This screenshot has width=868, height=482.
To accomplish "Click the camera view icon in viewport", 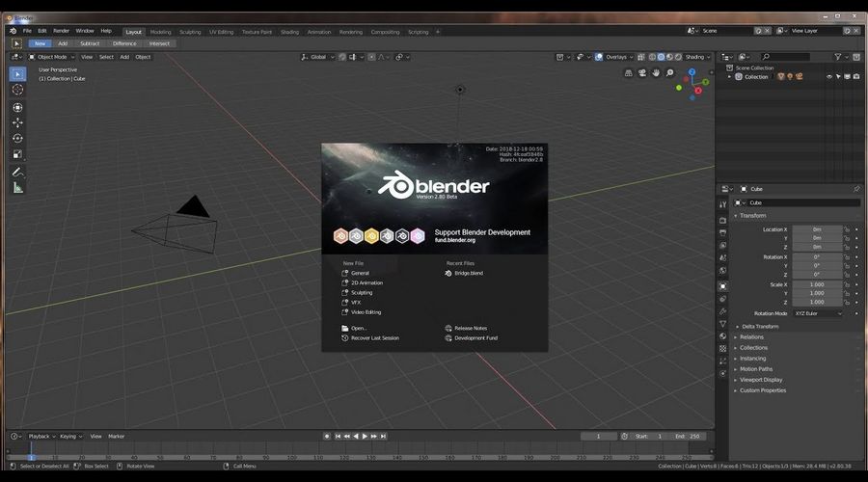I will [642, 73].
